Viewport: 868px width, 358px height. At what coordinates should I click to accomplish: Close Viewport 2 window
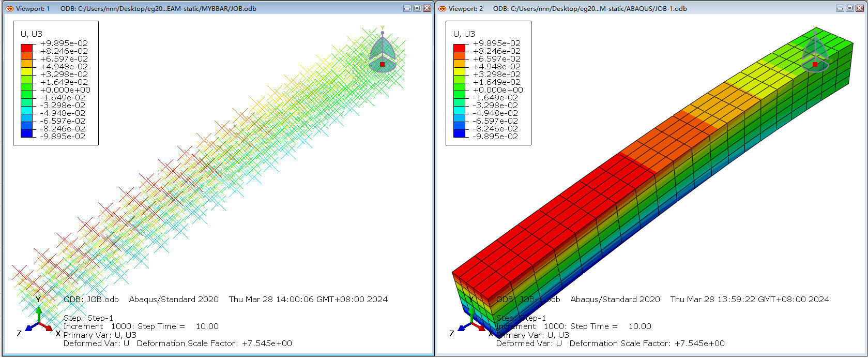[860, 8]
